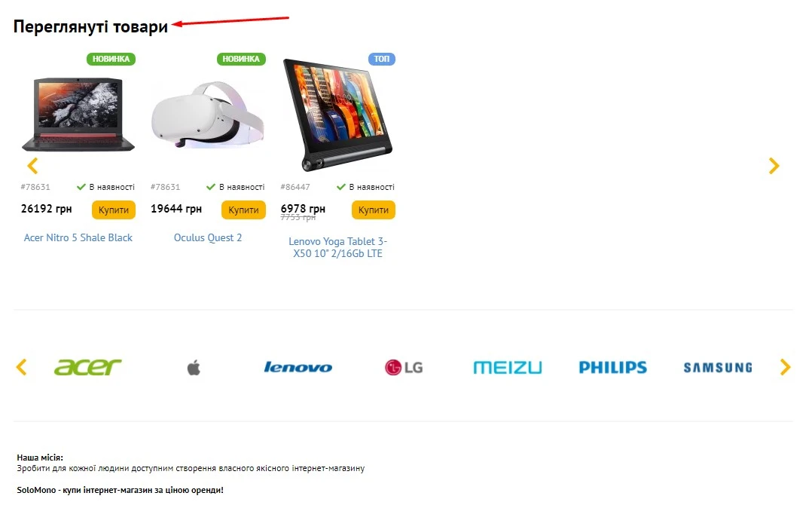
Task: Click the LG brand logo
Action: pyautogui.click(x=404, y=367)
